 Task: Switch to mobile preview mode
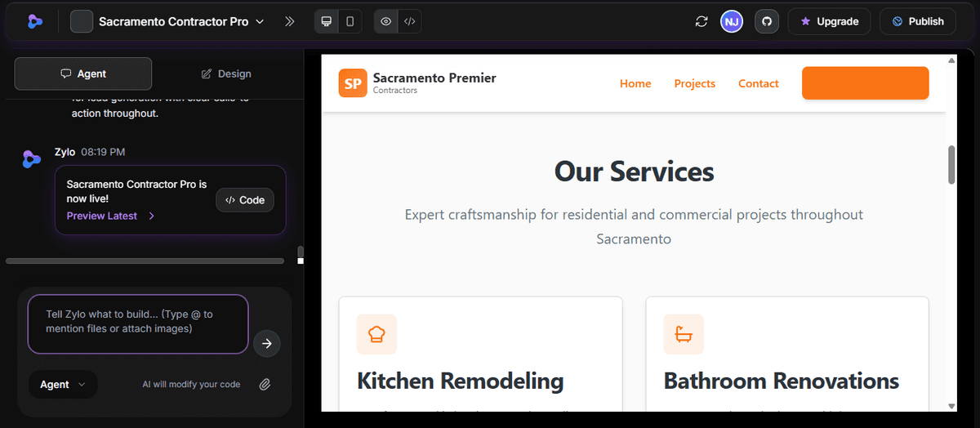click(350, 21)
